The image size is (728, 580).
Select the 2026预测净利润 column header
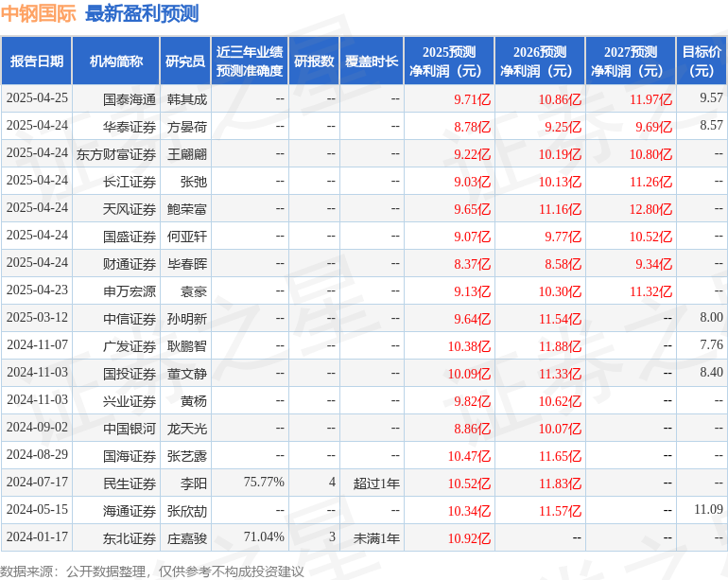click(540, 61)
